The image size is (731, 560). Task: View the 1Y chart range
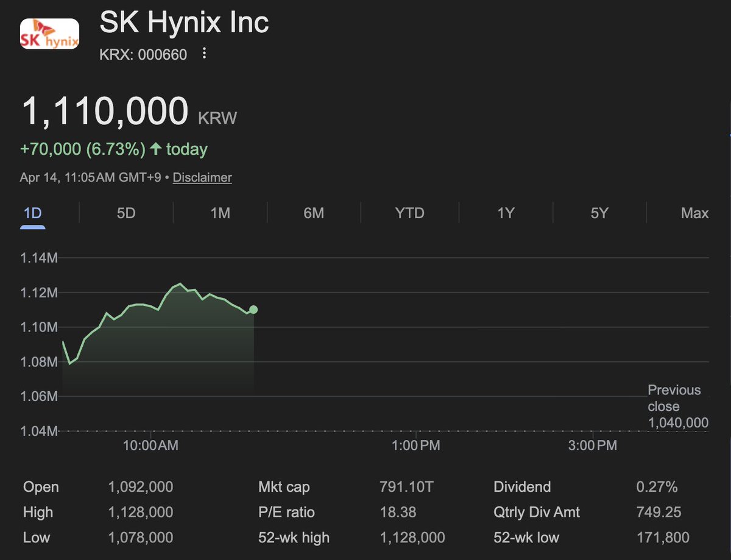pos(506,213)
